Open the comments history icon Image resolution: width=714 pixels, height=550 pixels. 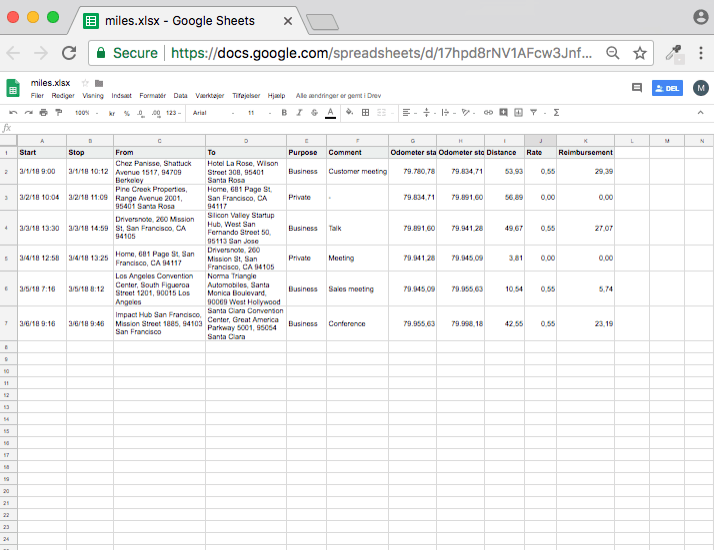[636, 88]
